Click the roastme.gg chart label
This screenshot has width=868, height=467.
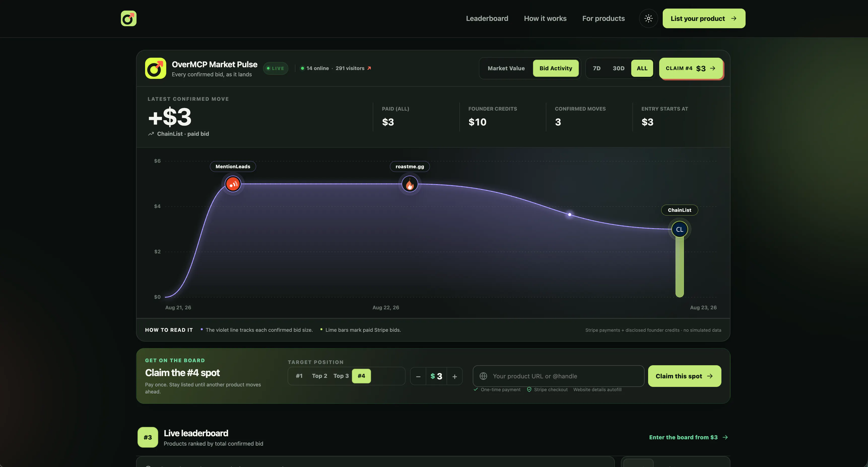pyautogui.click(x=410, y=166)
